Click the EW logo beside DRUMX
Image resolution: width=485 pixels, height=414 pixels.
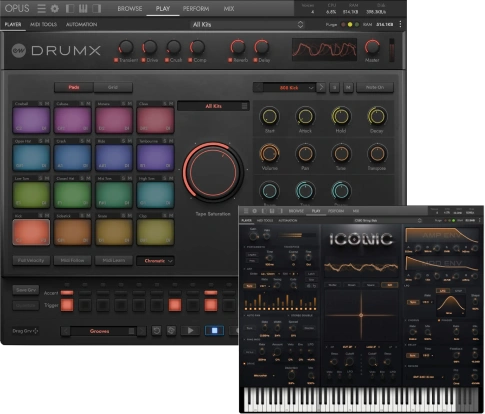coord(19,51)
